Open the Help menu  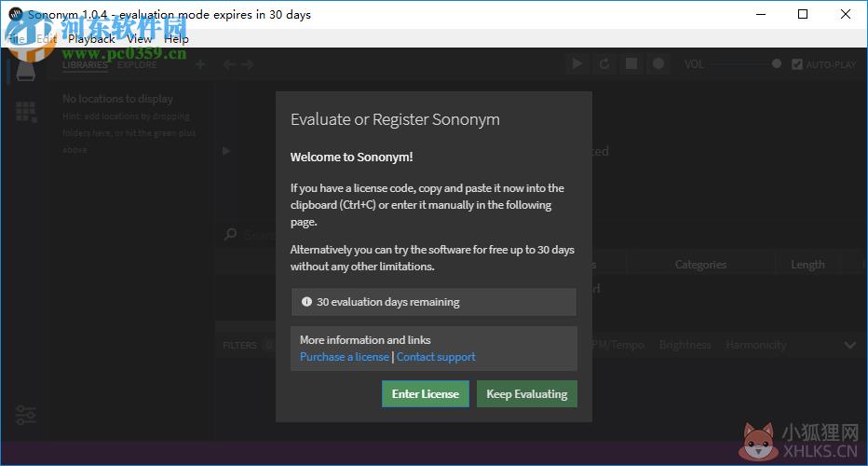pyautogui.click(x=176, y=39)
